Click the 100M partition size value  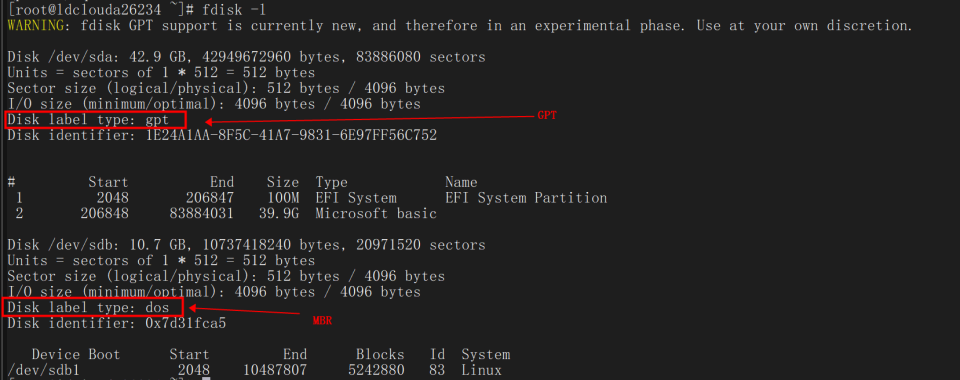[283, 198]
